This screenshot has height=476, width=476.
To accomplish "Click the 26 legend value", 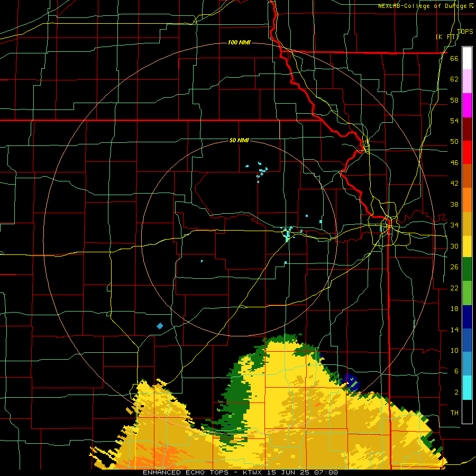I will (454, 267).
